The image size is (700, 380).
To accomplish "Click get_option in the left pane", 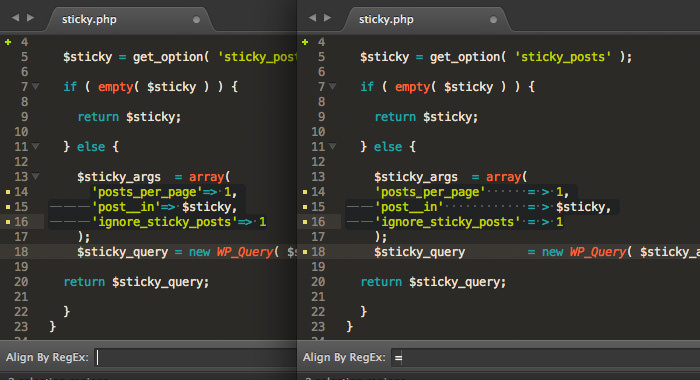I will pos(168,57).
